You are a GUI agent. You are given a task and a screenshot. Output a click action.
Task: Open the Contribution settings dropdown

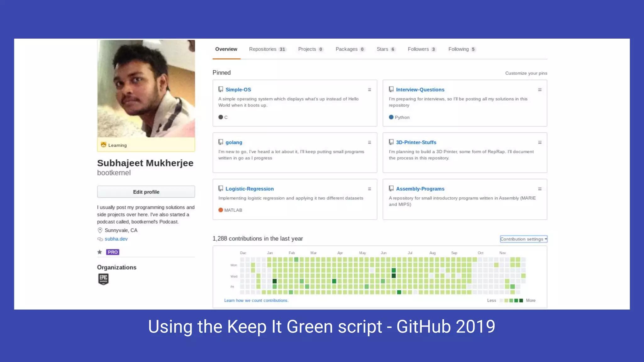[x=524, y=239]
